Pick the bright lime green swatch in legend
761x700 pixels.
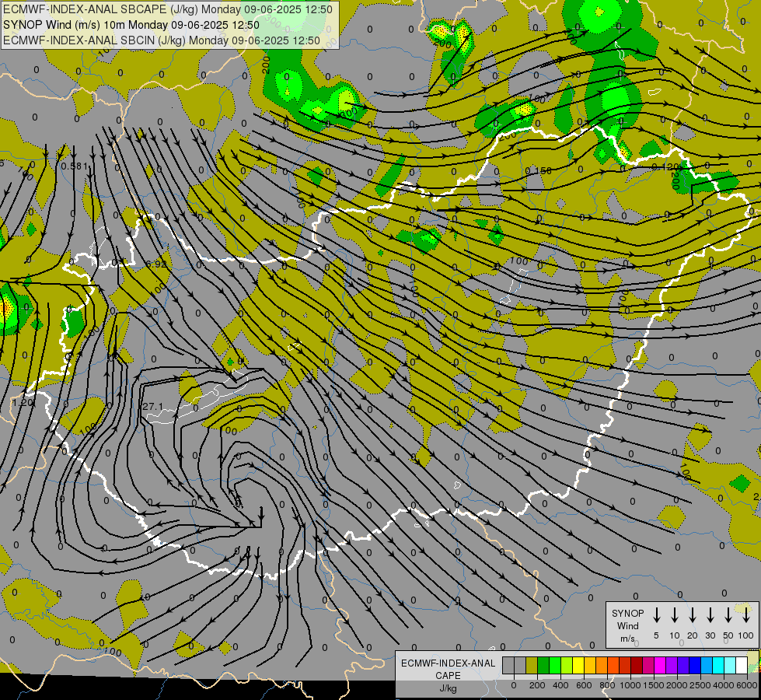click(555, 665)
